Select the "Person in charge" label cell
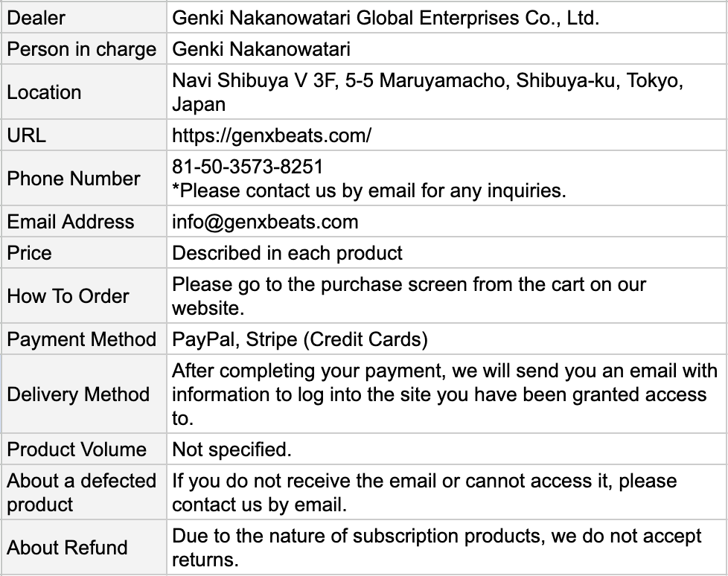 coord(81,50)
